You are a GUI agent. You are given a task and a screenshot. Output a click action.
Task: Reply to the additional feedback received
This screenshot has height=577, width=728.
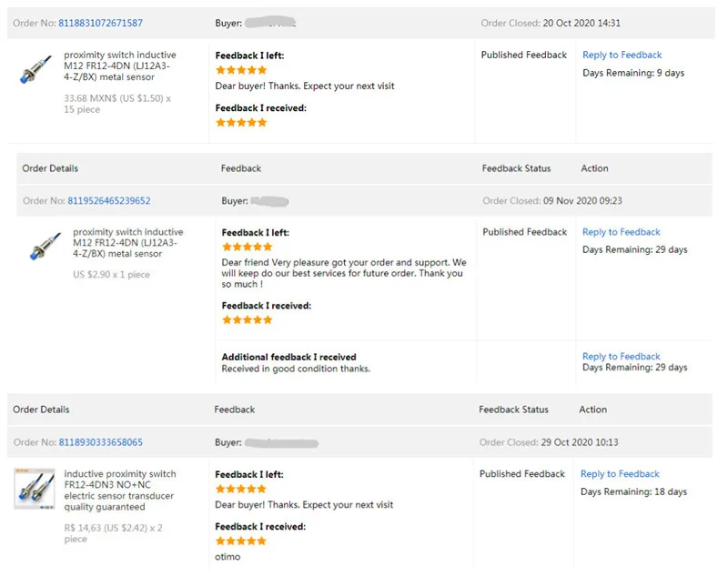tap(622, 356)
